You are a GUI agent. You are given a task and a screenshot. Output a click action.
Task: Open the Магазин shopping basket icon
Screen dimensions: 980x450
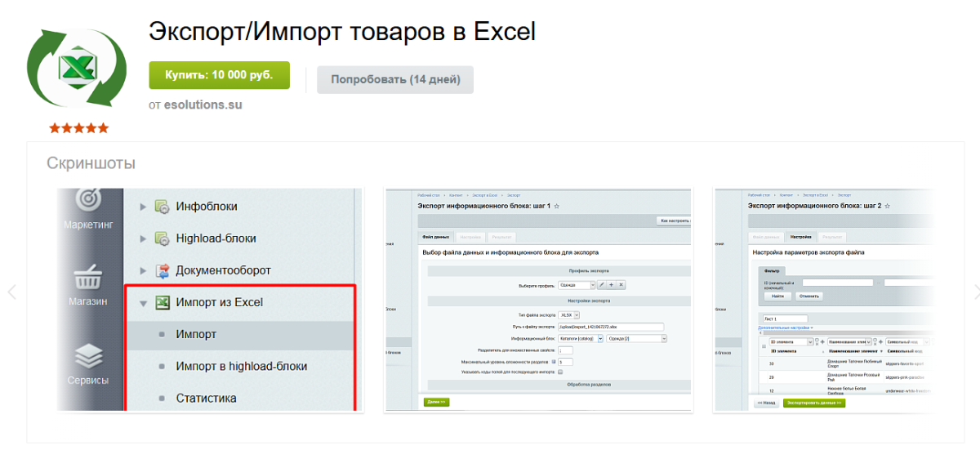click(x=88, y=277)
